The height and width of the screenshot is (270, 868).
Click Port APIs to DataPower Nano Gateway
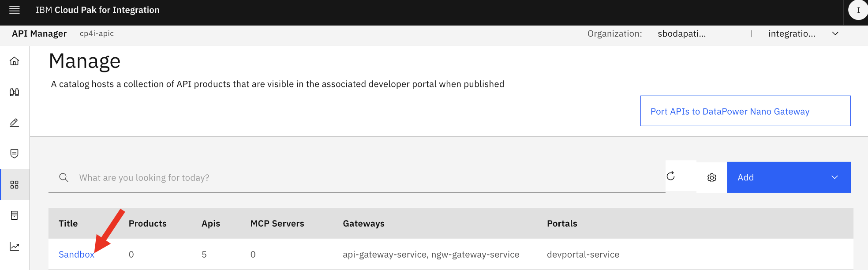coord(745,111)
